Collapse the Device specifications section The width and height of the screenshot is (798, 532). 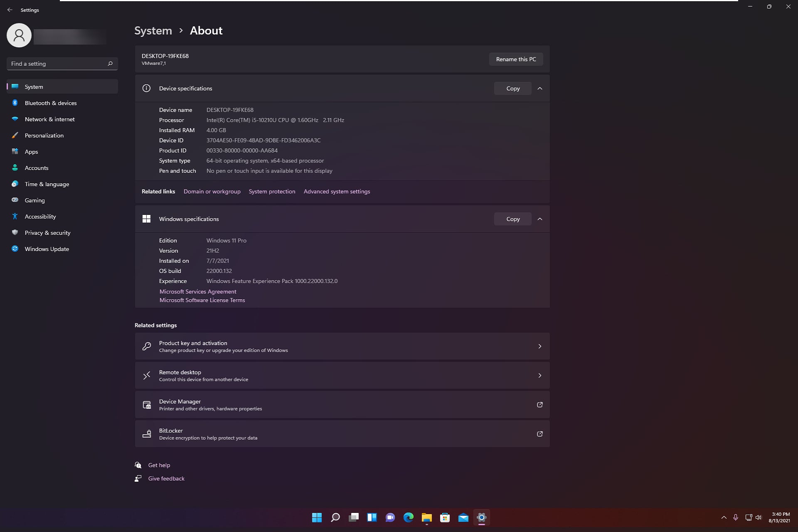click(x=540, y=88)
